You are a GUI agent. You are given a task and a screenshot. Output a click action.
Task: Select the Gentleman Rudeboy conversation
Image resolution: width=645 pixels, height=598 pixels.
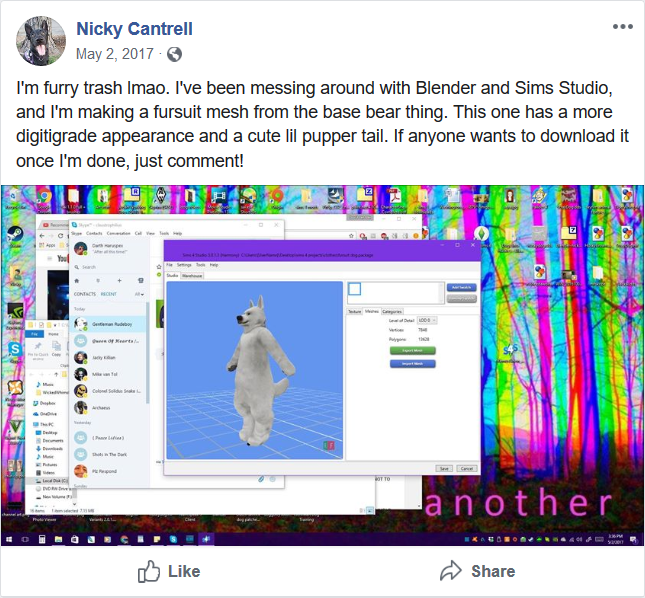(x=108, y=324)
